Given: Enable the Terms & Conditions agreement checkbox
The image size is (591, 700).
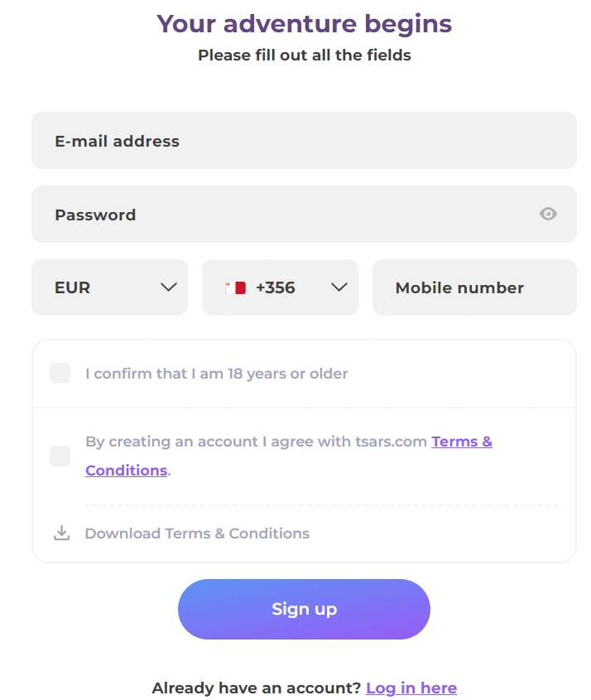Looking at the screenshot, I should pyautogui.click(x=59, y=456).
